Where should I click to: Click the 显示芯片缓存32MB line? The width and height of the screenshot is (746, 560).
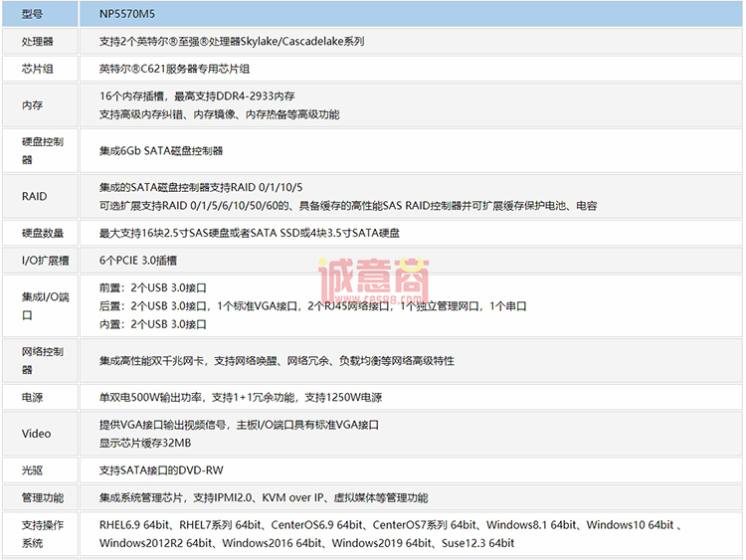[x=145, y=443]
